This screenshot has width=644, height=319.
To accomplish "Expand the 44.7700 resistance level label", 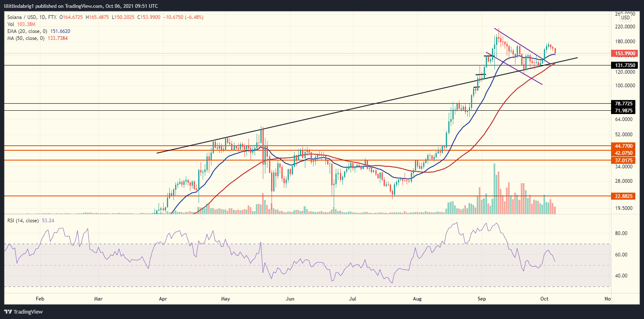I will pyautogui.click(x=624, y=146).
